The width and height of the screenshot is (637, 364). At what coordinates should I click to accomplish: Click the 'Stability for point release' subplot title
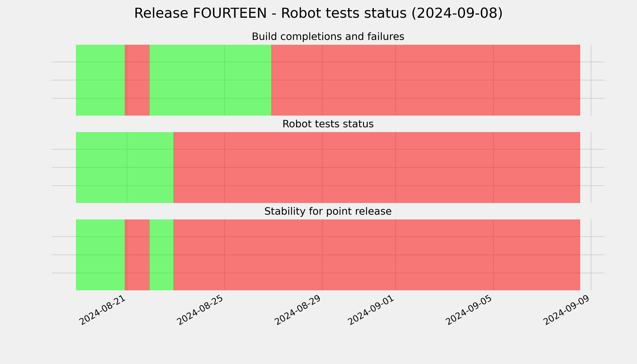coord(328,212)
